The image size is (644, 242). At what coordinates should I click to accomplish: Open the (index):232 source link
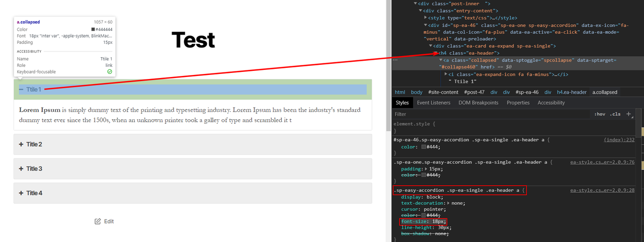click(x=619, y=140)
